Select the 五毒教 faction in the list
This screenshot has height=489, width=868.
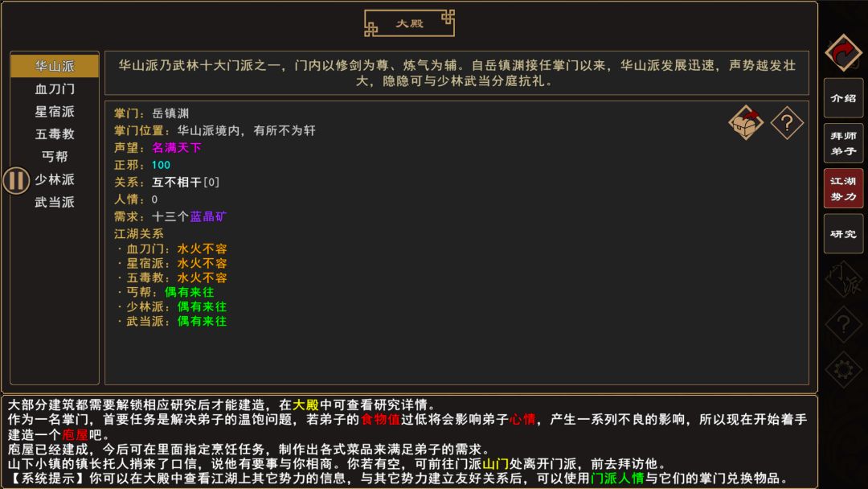(55, 134)
